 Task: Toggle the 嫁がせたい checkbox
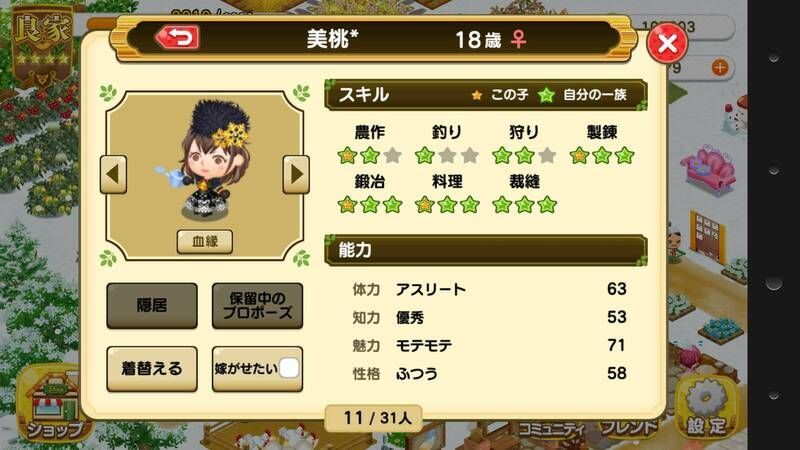point(289,368)
